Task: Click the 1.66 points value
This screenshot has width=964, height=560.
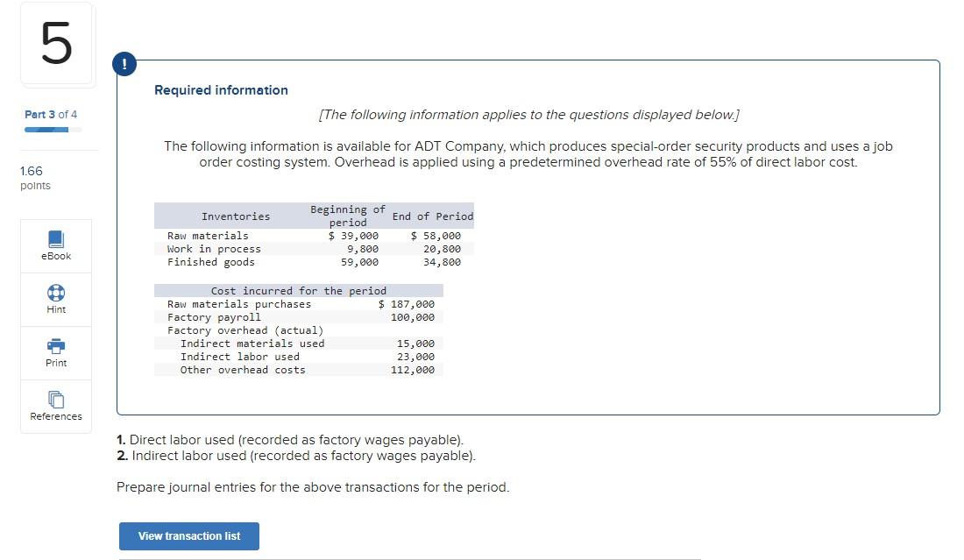Action: [32, 171]
